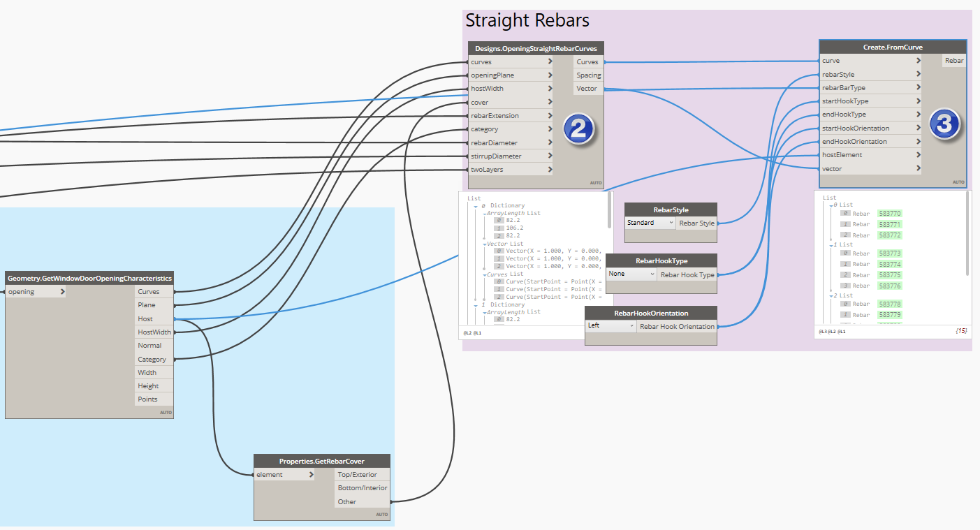Viewport: 980px width, 530px height.
Task: Click the Points output port
Action: (x=154, y=399)
